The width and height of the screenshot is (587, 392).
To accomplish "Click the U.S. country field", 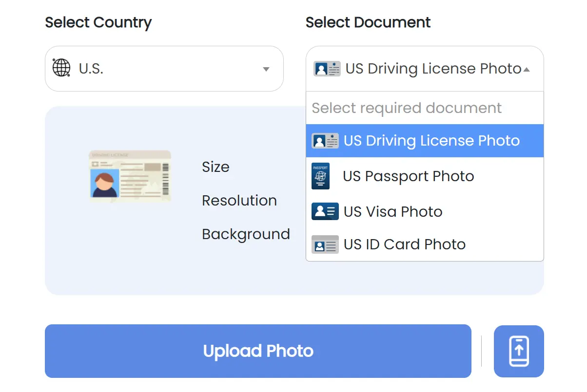I will 164,68.
